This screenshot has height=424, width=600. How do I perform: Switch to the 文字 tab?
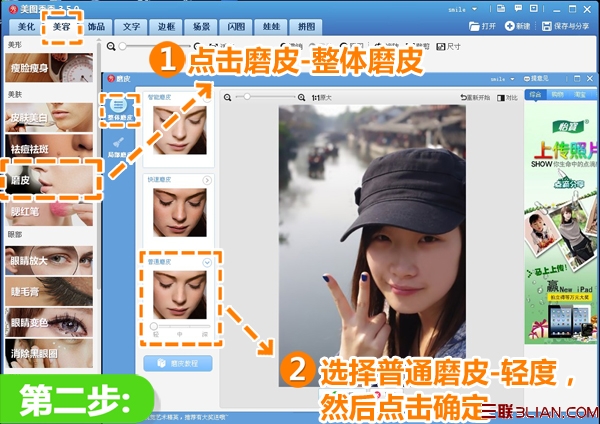click(x=131, y=27)
